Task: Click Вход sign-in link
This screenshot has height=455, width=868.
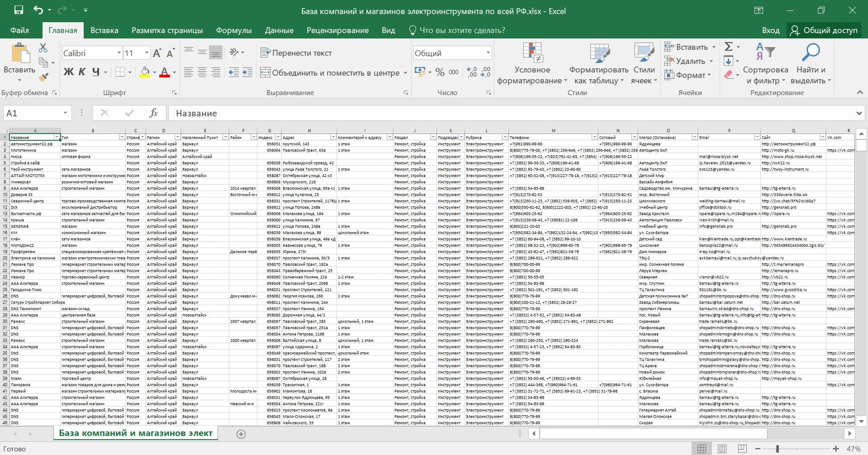Action: 770,30
